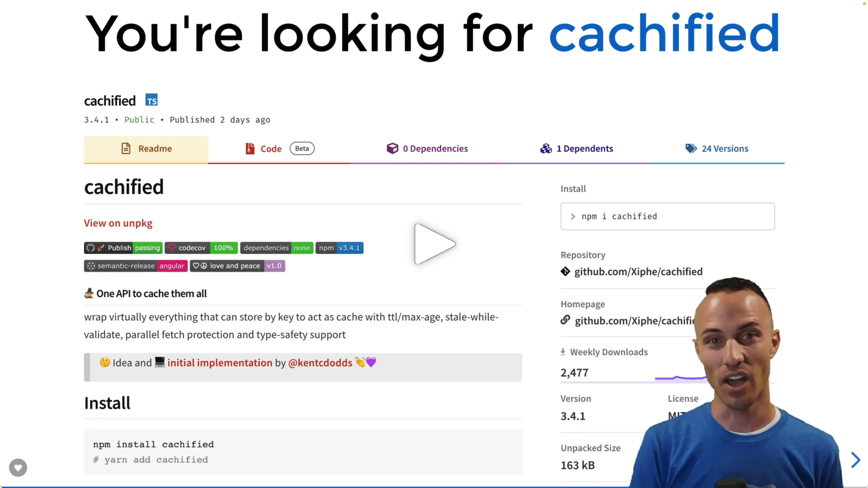The image size is (868, 488).
Task: Play the video with center play button
Action: tap(434, 244)
